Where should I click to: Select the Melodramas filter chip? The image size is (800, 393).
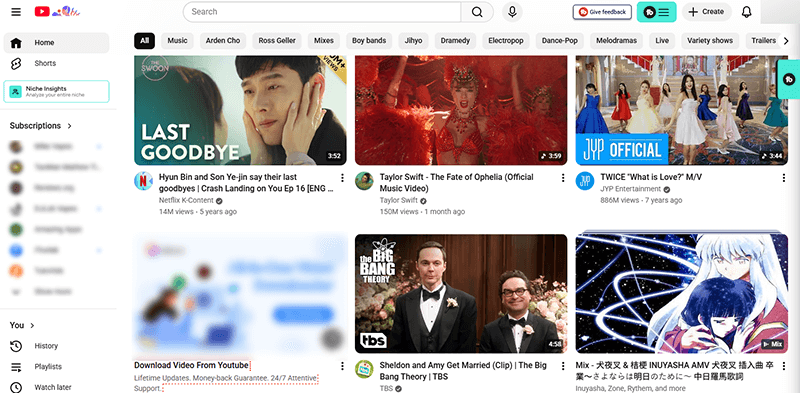(x=616, y=41)
